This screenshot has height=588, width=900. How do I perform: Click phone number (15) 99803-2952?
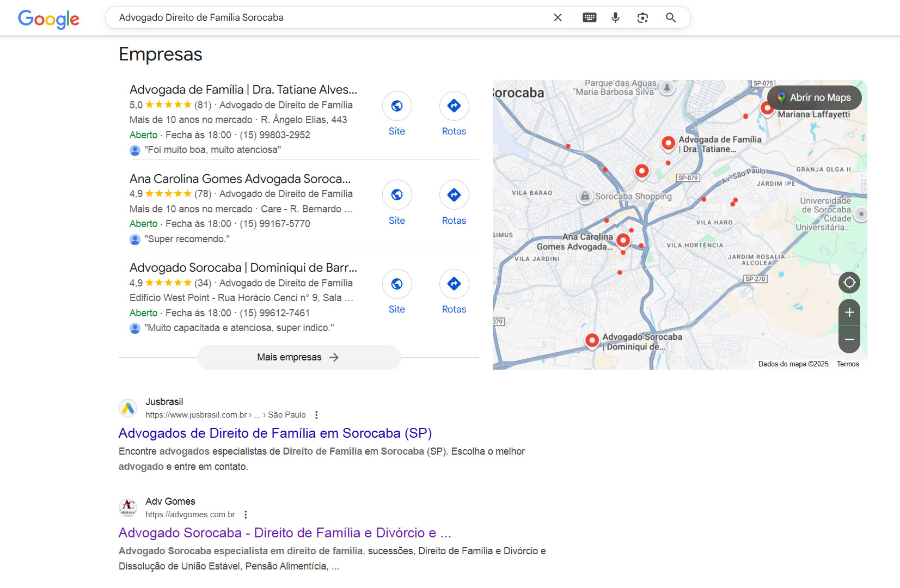click(275, 135)
